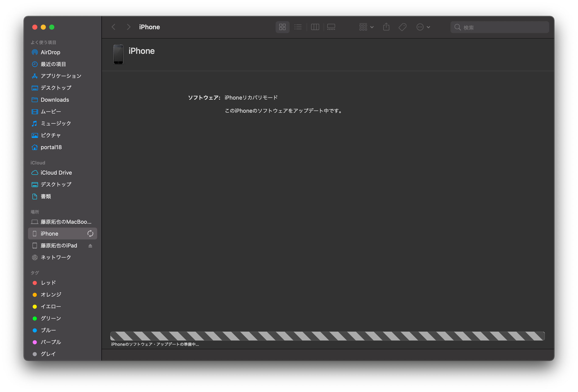This screenshot has width=578, height=392.
Task: Open the Downloads folder
Action: (x=55, y=100)
